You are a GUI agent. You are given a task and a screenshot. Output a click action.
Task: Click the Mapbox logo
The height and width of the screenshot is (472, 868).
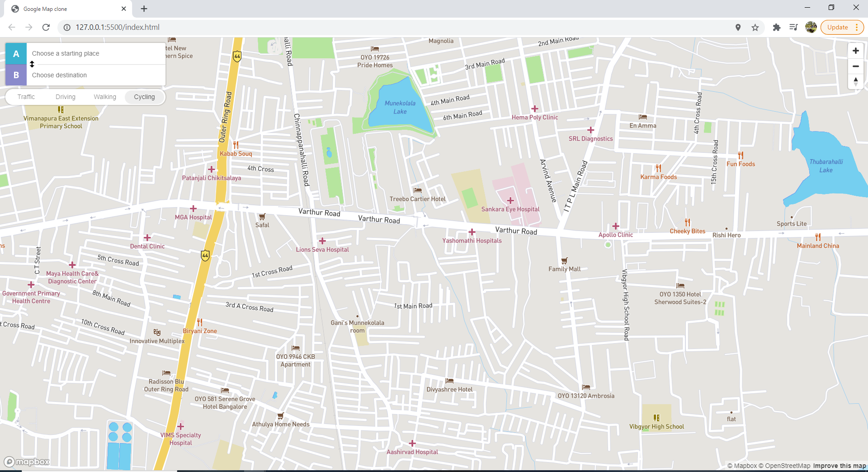(x=27, y=462)
